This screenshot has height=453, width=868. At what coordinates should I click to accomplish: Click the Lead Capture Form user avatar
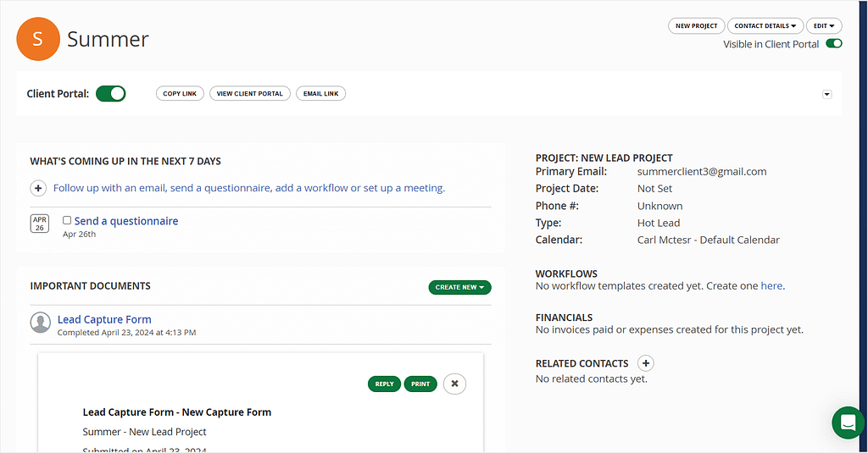tap(40, 323)
